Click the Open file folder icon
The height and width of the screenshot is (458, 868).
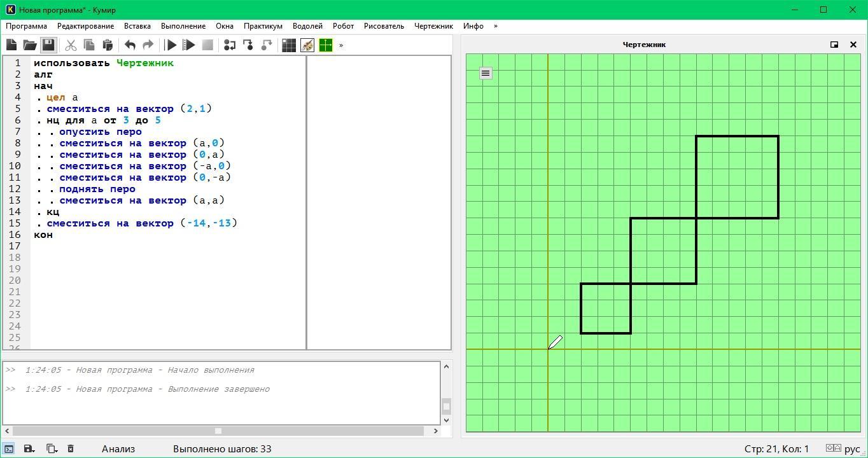tap(30, 45)
